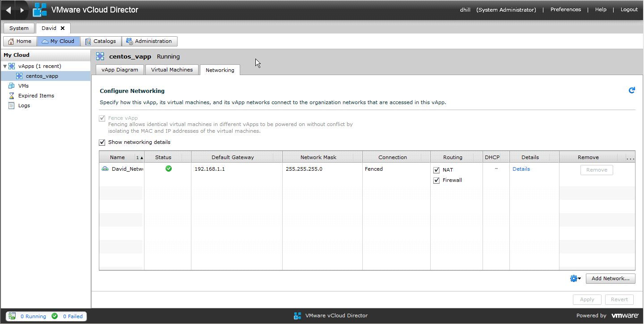Screen dimensions: 644x324
Task: Open My Cloud section
Action: point(58,41)
